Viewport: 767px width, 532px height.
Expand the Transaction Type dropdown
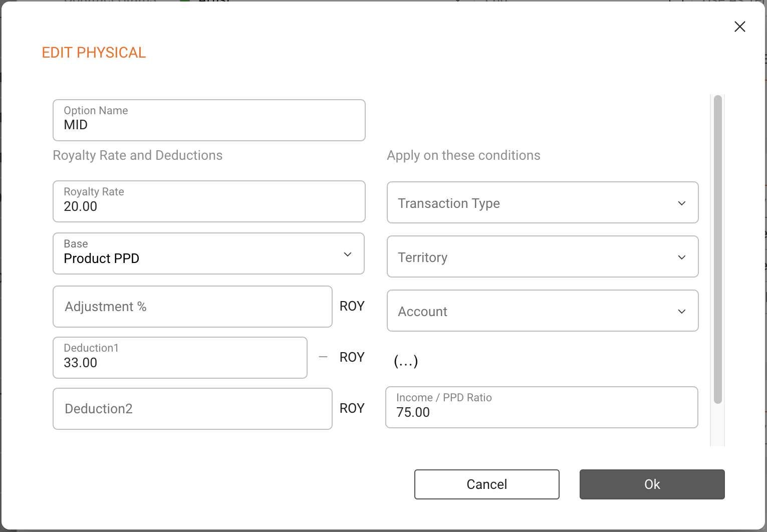tap(543, 202)
